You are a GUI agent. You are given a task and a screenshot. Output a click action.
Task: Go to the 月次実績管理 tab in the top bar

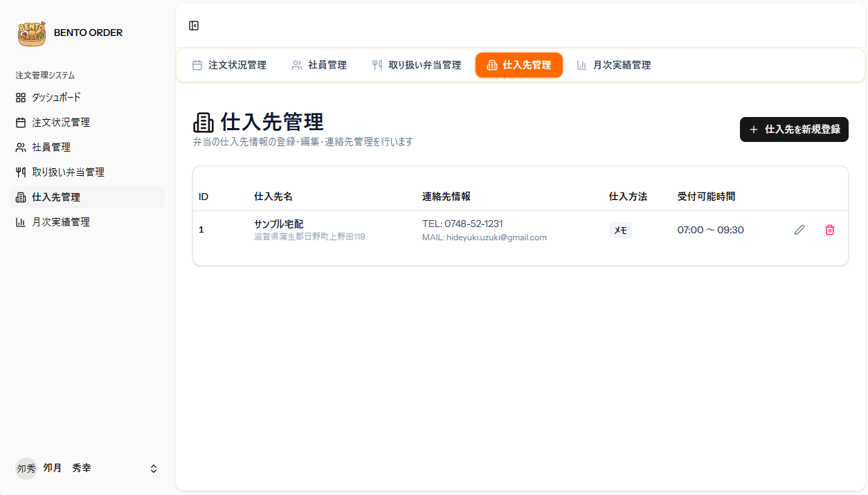coord(613,65)
